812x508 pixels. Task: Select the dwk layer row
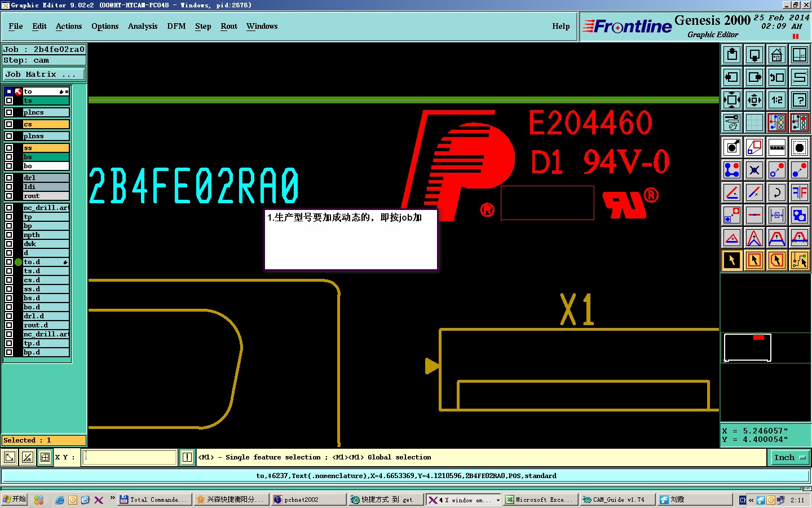coord(46,244)
